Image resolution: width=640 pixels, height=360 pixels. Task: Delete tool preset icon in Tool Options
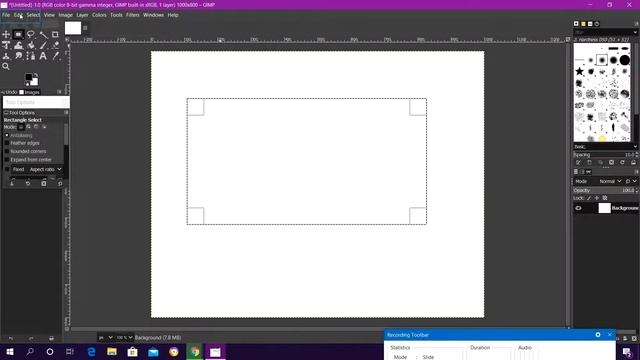[44, 184]
